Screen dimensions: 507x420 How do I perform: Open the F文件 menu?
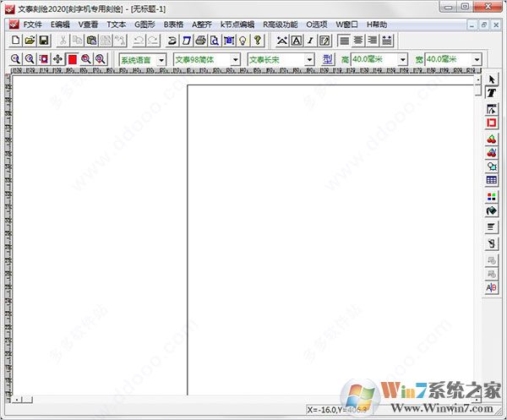click(x=32, y=25)
